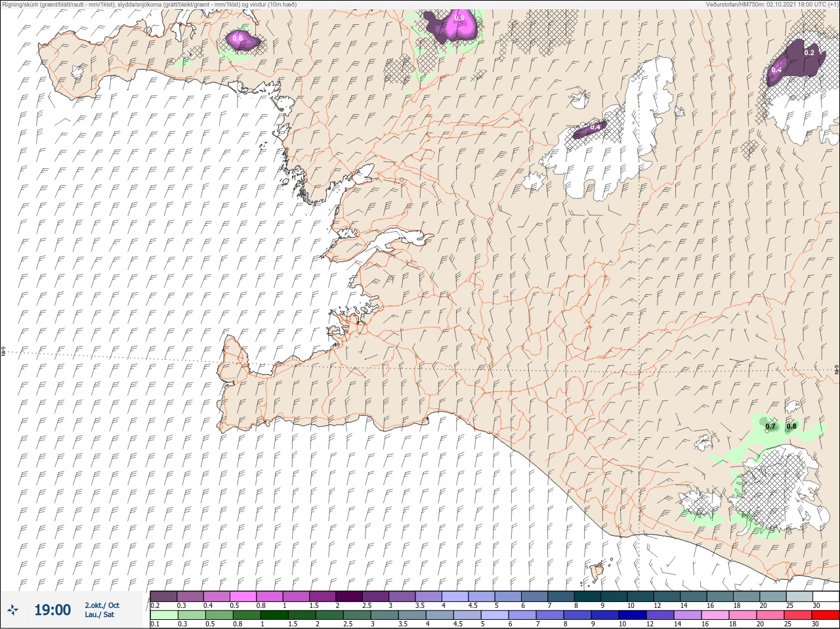Select the dark green lower-row swatch starting at 1
Image resolution: width=840 pixels, height=629 pixels.
274,615
